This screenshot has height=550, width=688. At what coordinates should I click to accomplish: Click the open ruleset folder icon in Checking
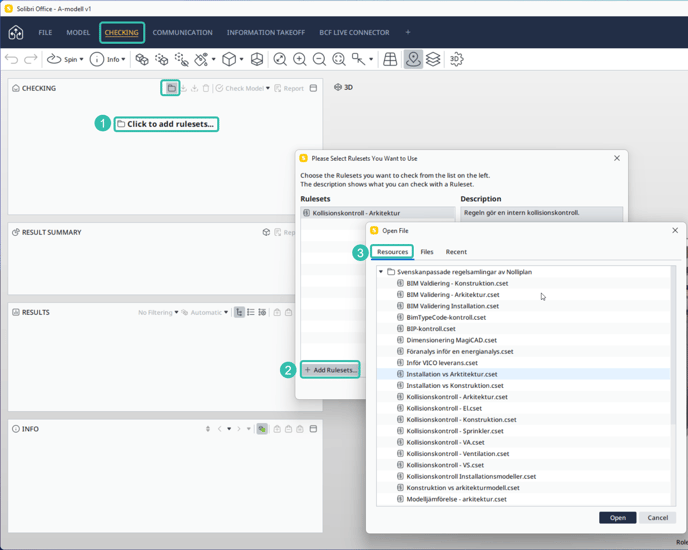tap(171, 88)
